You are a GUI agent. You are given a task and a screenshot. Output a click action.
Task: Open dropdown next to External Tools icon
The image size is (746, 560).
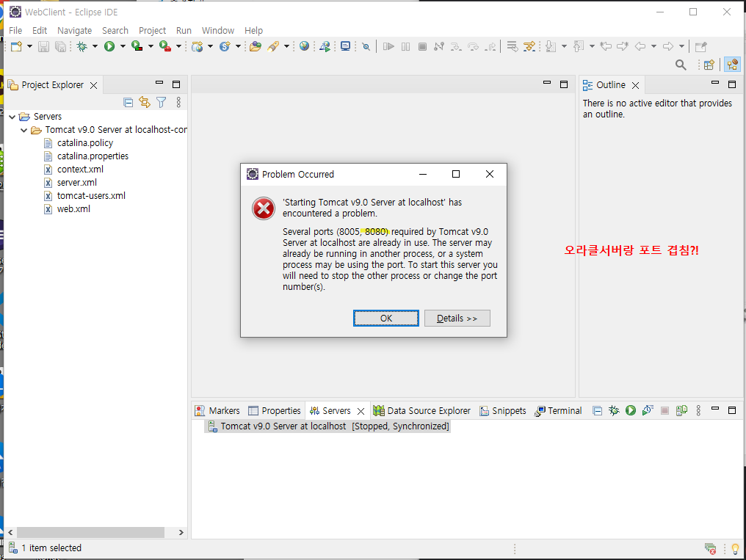[178, 46]
